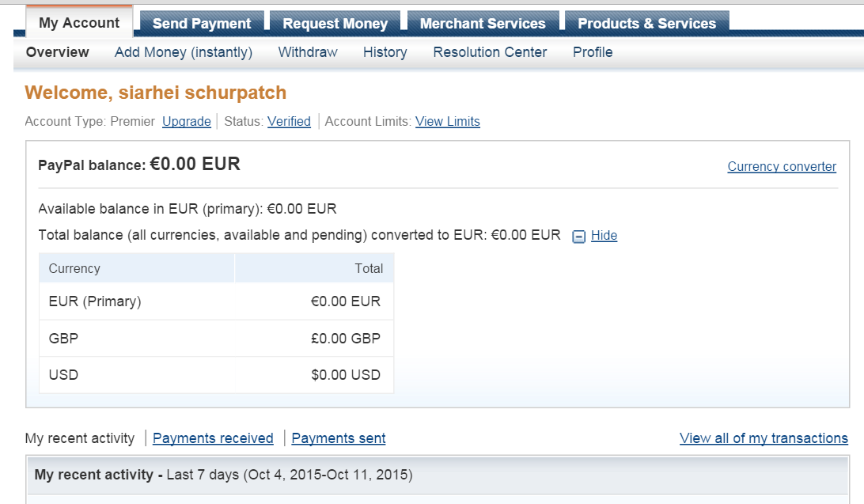Go to the Withdraw page

point(308,52)
